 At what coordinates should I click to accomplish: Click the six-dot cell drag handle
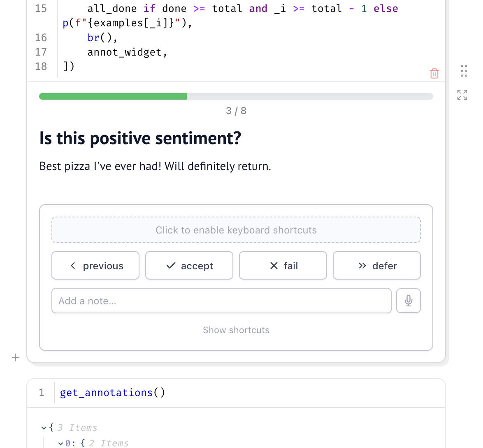point(464,71)
